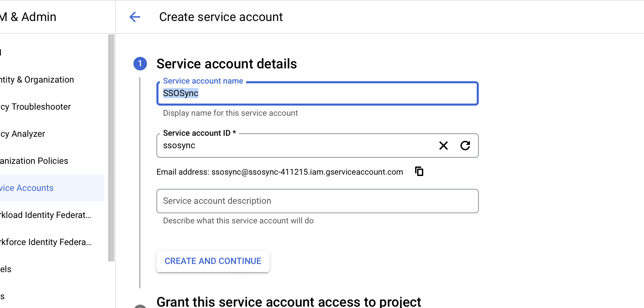
Task: Click the Create service account title
Action: point(221,17)
